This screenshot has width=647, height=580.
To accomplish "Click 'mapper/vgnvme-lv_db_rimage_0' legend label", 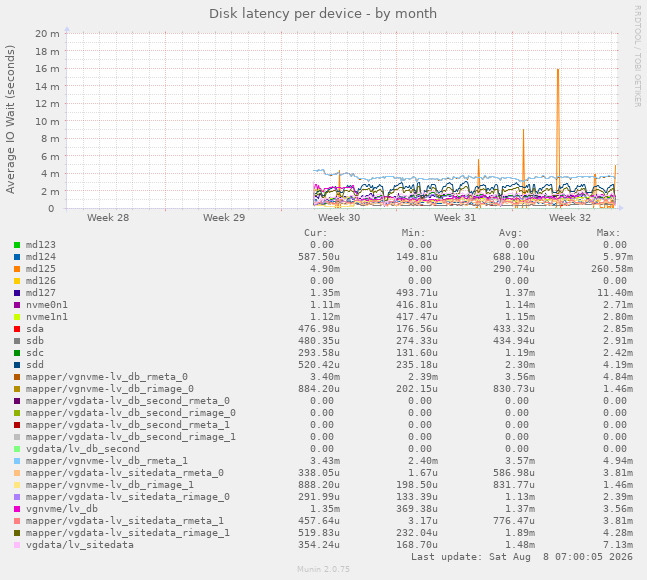I will coord(110,389).
